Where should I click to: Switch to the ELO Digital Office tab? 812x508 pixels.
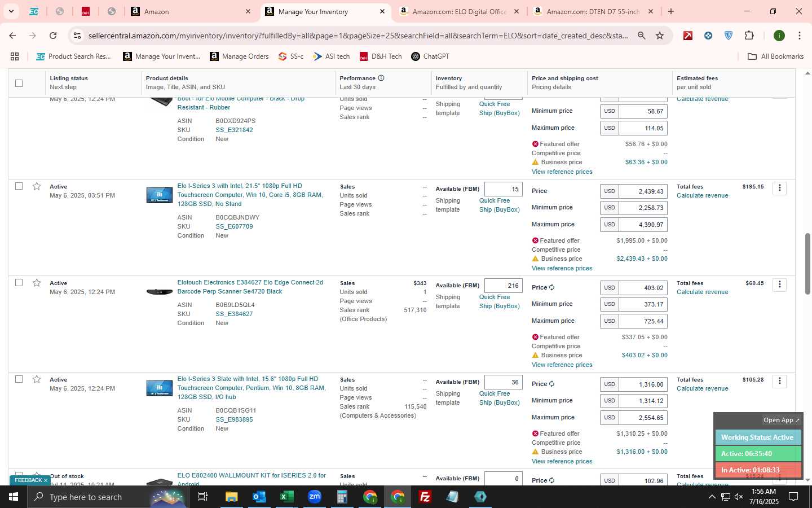[x=459, y=11]
